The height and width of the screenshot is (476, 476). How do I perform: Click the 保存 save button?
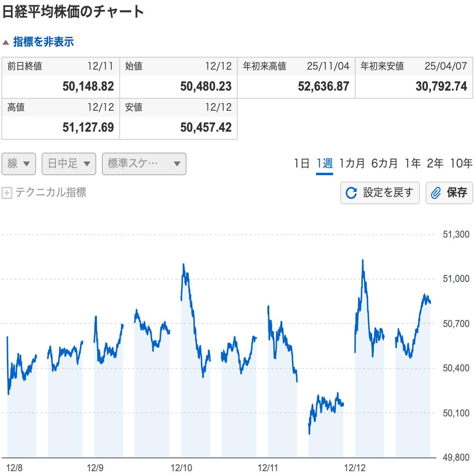[449, 193]
